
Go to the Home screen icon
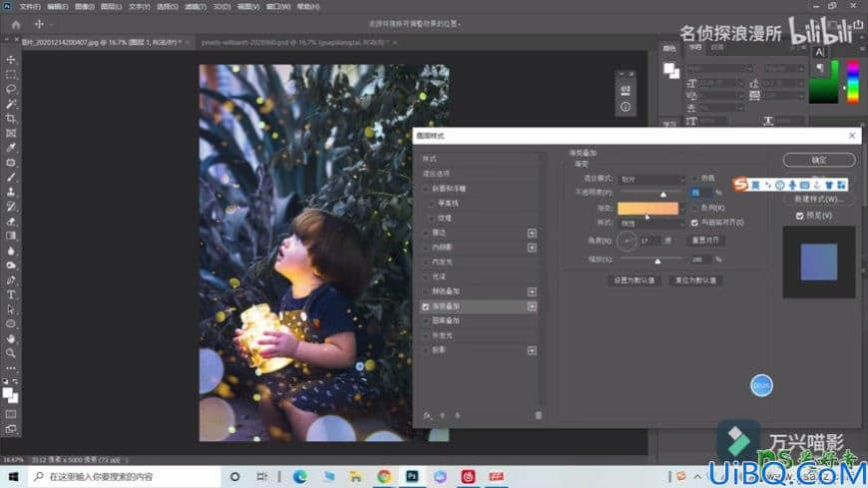[x=16, y=24]
